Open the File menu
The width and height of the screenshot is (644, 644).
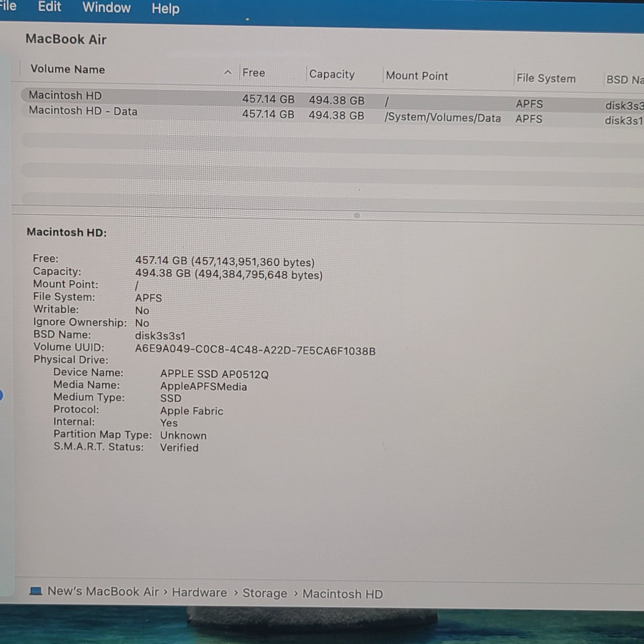[8, 6]
